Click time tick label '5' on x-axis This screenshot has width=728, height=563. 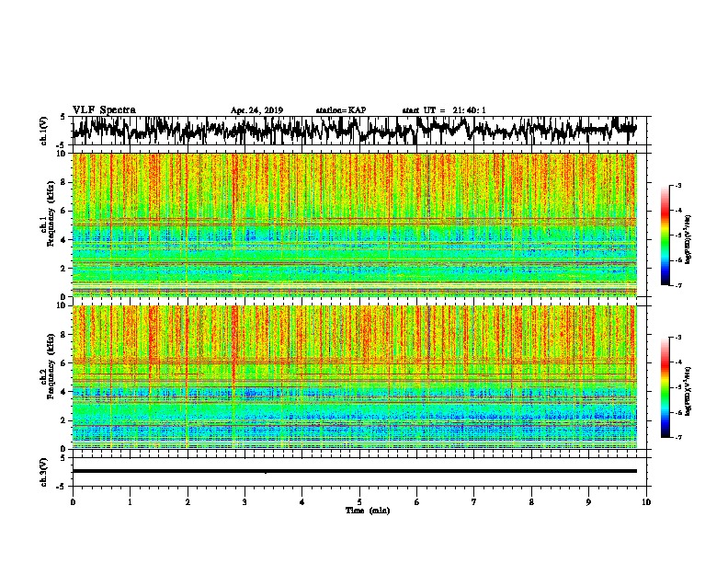tap(359, 502)
